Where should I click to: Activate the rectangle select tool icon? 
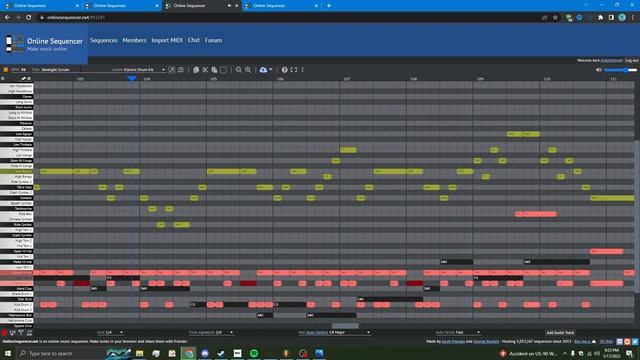coord(223,70)
